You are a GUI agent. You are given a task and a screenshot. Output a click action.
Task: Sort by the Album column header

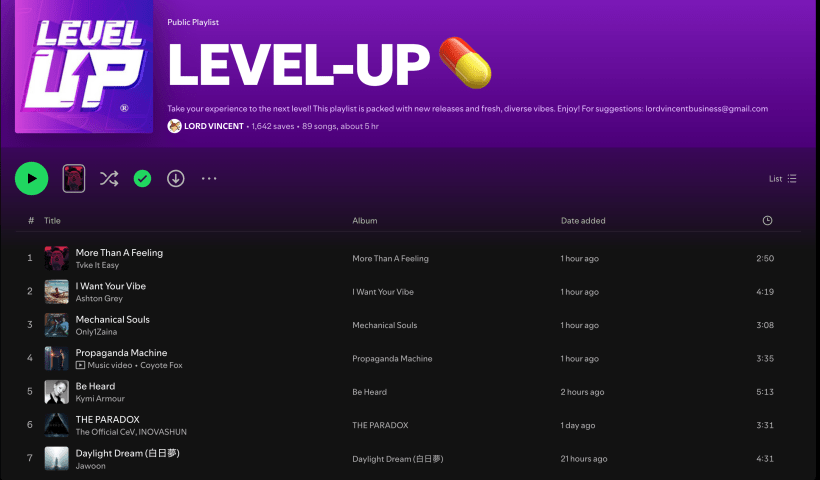point(364,220)
